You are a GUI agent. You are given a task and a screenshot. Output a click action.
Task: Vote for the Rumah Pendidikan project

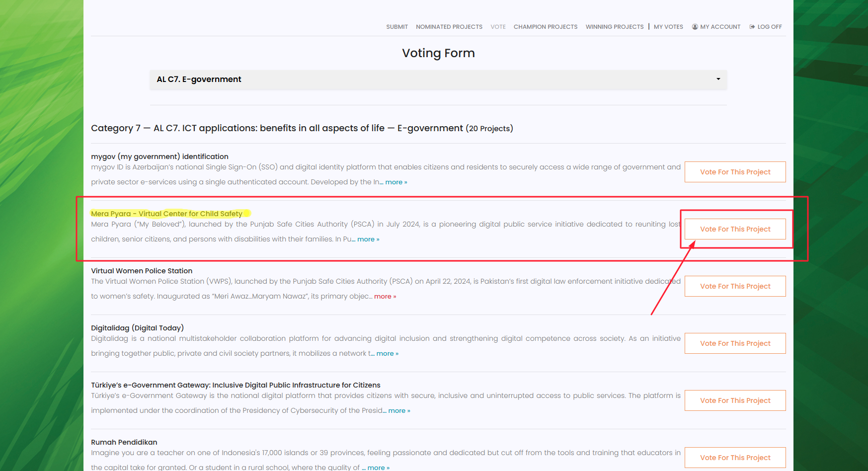[735, 458]
